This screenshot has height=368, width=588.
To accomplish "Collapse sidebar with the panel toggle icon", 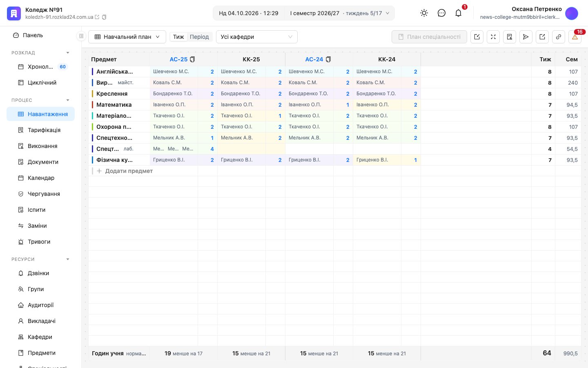I will point(81,36).
